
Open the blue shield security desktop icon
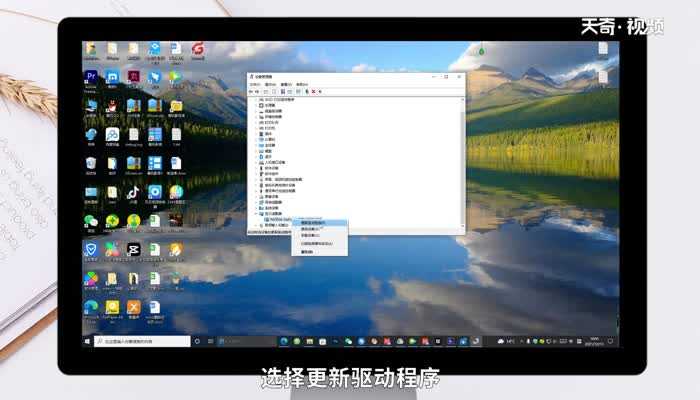pos(91,252)
